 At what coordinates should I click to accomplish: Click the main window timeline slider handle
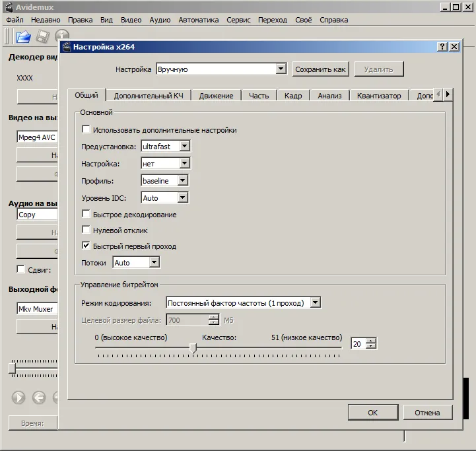pyautogui.click(x=12, y=368)
